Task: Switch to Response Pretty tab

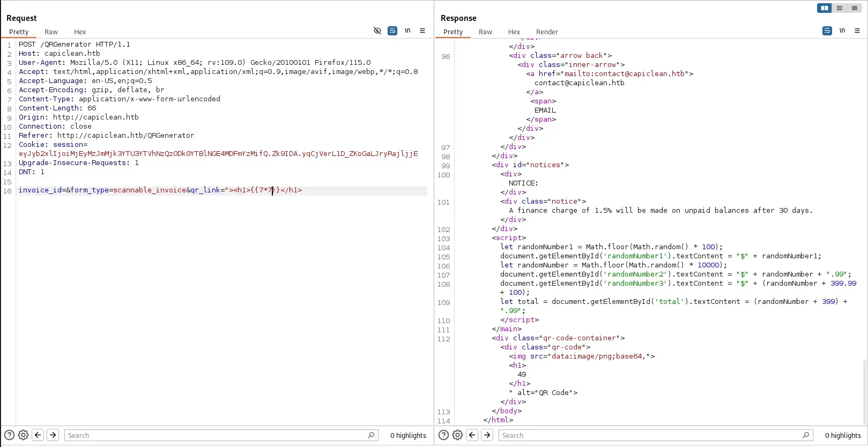Action: pyautogui.click(x=453, y=32)
